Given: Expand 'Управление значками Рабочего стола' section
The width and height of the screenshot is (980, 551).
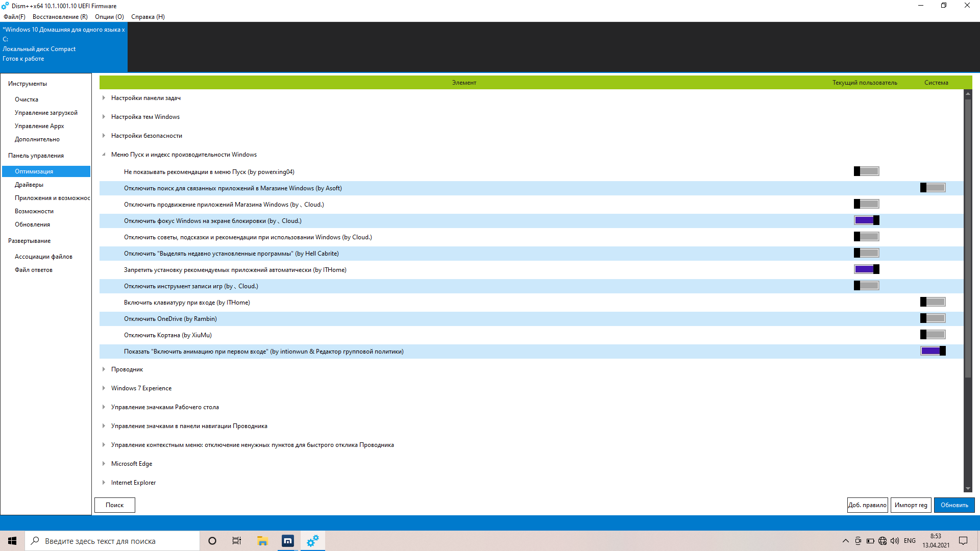Looking at the screenshot, I should (104, 407).
